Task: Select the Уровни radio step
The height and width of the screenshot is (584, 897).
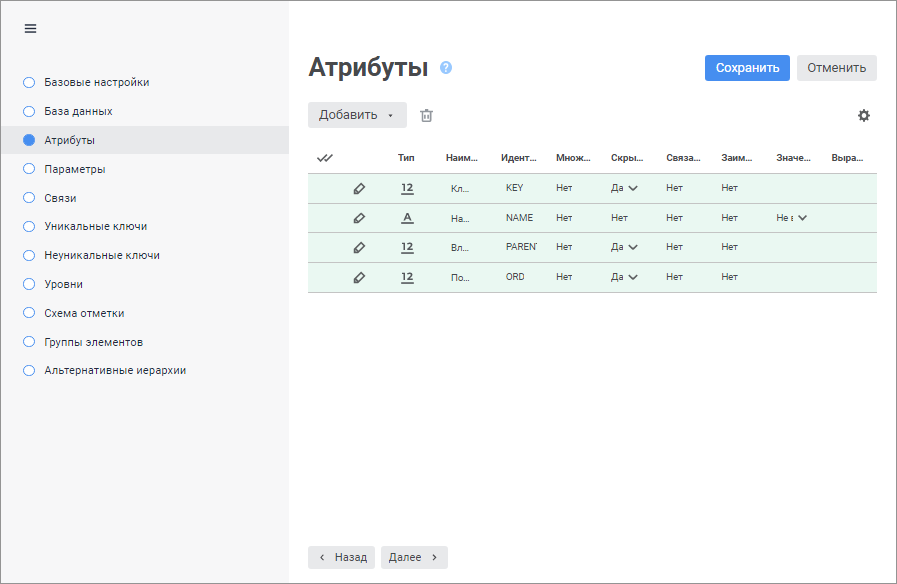Action: click(29, 284)
